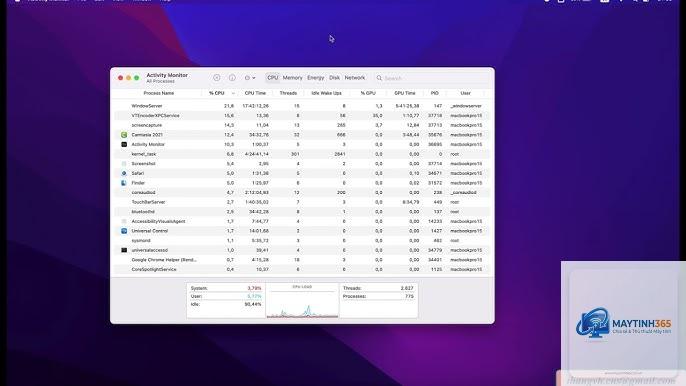Screen dimensions: 686x386
Task: Select the sysmond process name
Action: [x=141, y=241]
